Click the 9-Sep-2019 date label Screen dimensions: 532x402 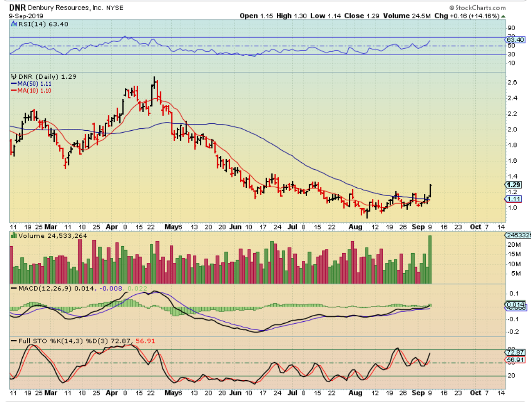pyautogui.click(x=26, y=16)
